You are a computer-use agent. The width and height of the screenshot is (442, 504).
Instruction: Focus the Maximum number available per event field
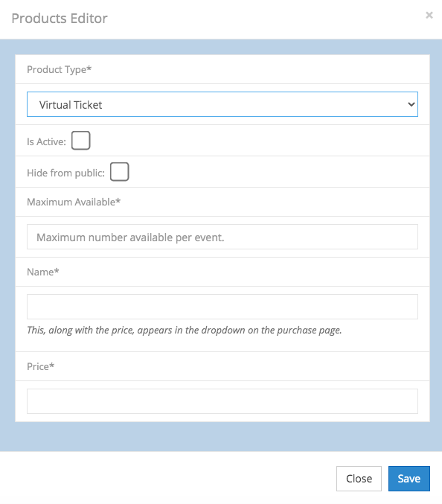tap(222, 237)
